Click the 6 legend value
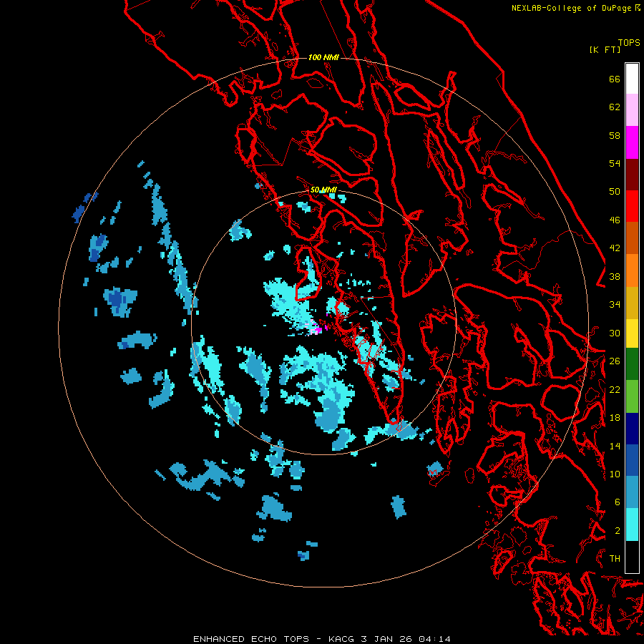The image size is (644, 644). 618,502
